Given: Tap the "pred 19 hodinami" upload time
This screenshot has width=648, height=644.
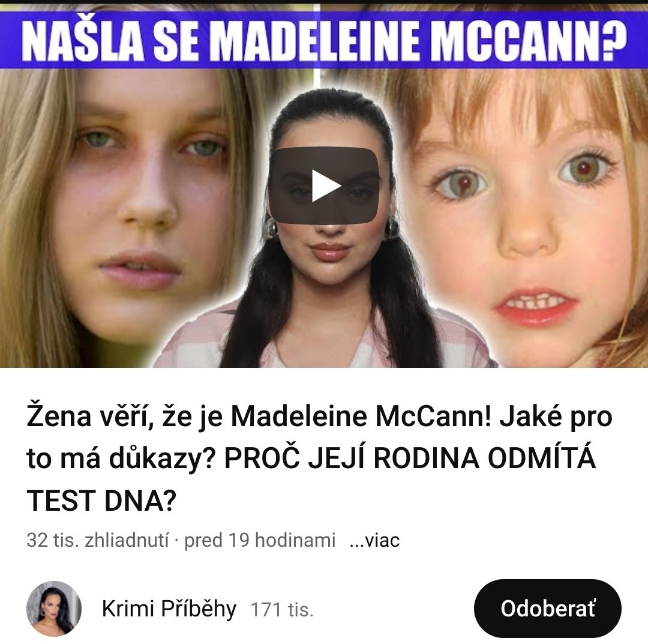Looking at the screenshot, I should click(x=260, y=540).
